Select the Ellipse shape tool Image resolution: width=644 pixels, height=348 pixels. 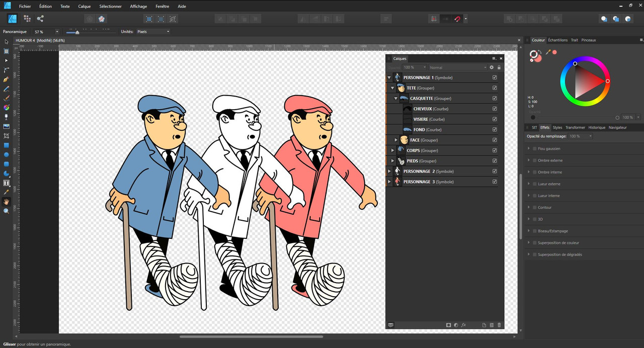7,154
